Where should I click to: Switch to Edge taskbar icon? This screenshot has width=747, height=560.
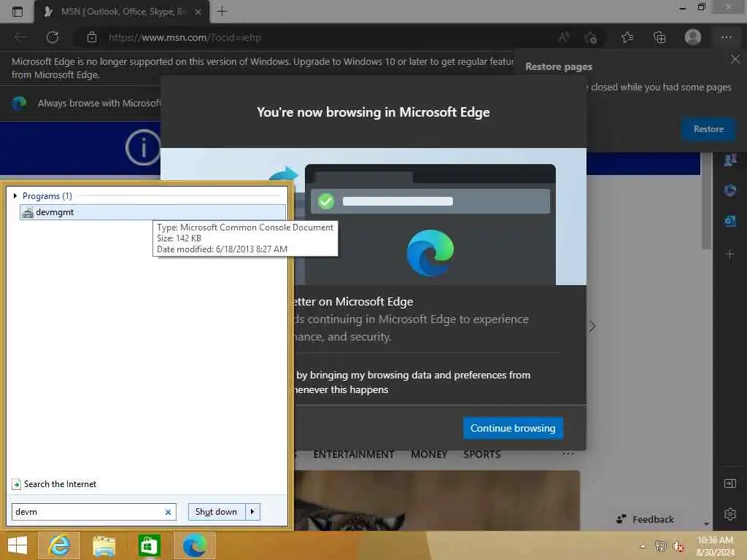click(194, 545)
